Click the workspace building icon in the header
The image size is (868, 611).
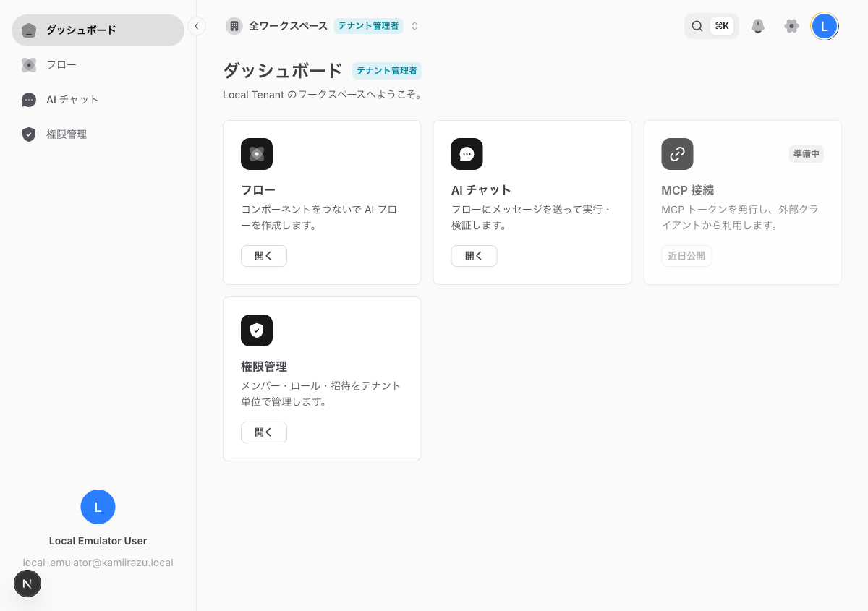234,26
